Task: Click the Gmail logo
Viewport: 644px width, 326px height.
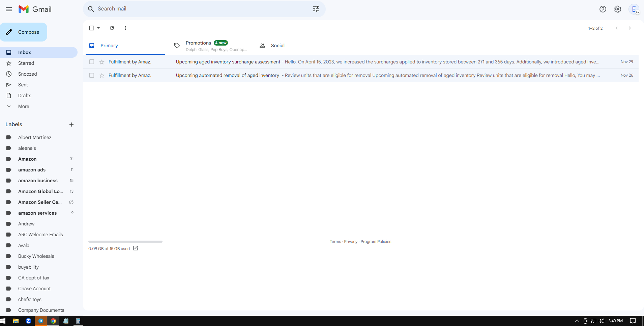Action: pyautogui.click(x=35, y=9)
